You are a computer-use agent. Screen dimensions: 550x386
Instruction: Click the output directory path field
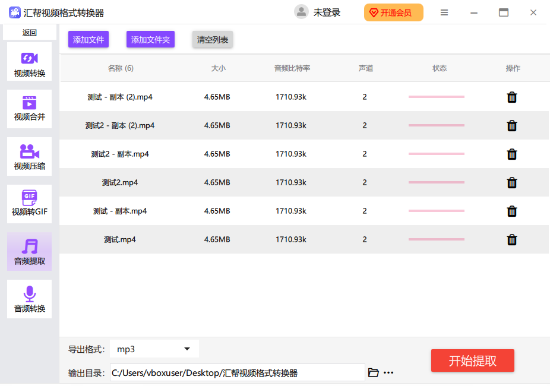pos(237,373)
